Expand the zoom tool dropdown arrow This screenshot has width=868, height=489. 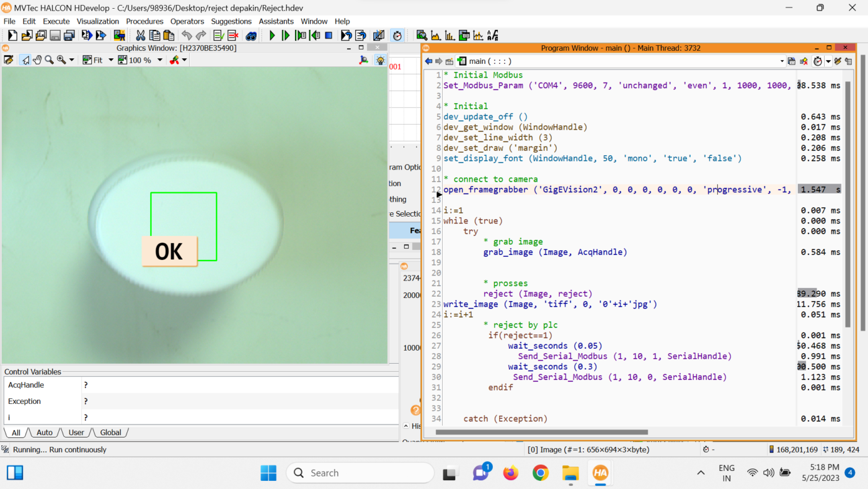tap(71, 60)
